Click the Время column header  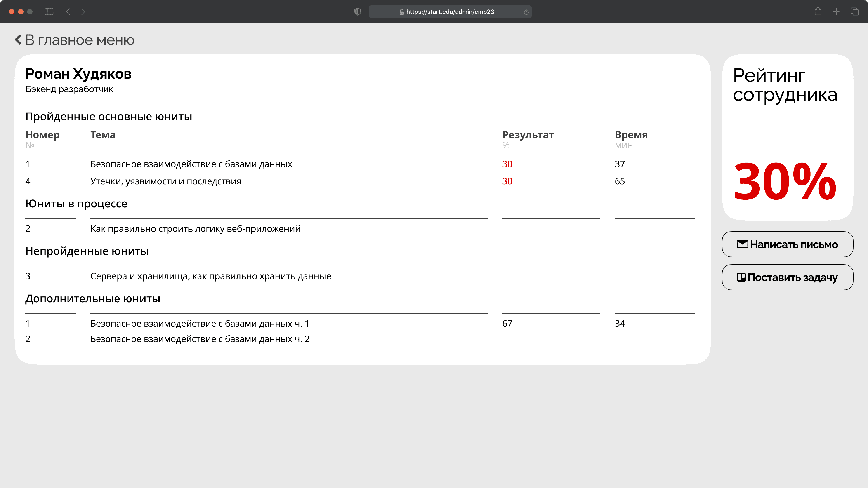(x=631, y=135)
